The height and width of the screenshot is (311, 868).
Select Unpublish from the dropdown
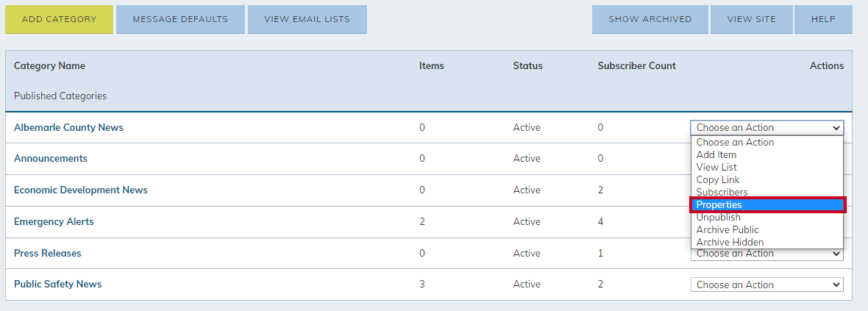(x=766, y=218)
